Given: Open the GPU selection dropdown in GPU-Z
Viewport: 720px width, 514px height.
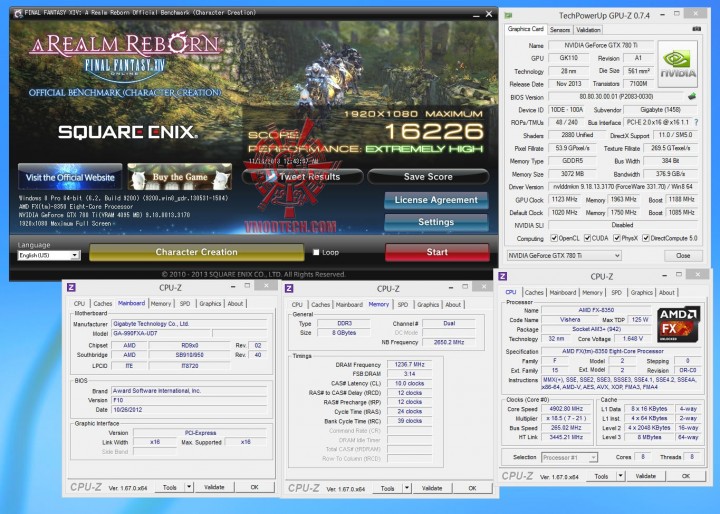Looking at the screenshot, I should click(564, 255).
